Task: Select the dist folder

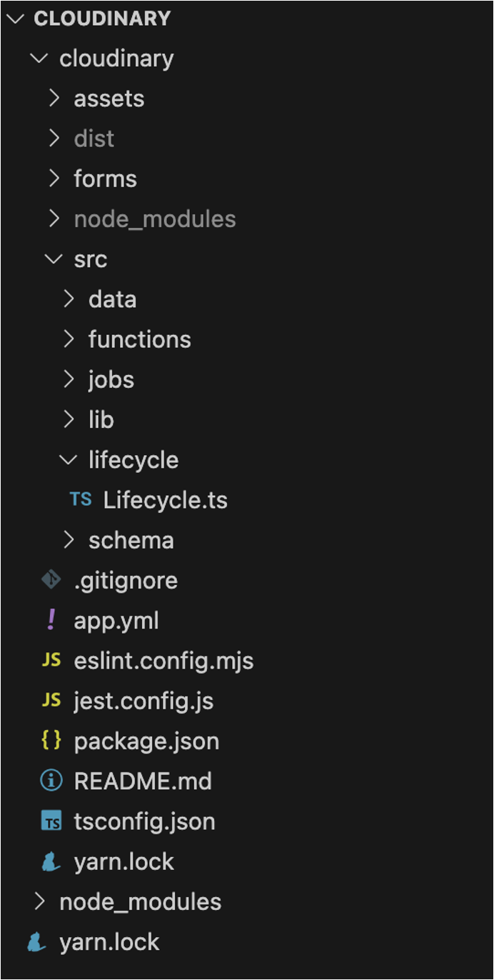Action: (94, 138)
